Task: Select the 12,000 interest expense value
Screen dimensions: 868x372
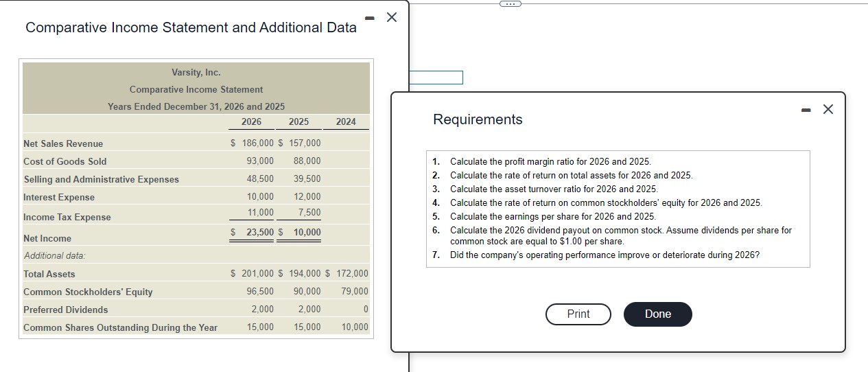Action: [x=307, y=196]
